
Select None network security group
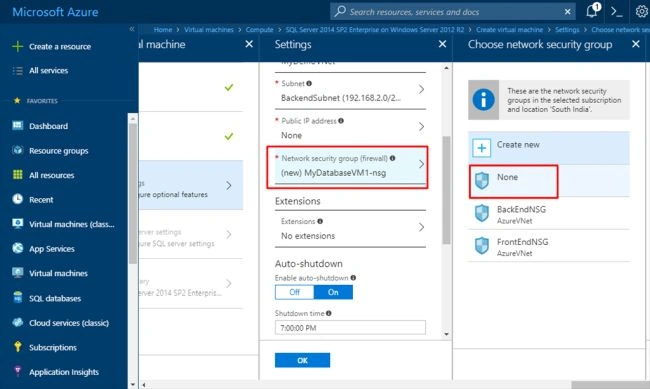549,181
